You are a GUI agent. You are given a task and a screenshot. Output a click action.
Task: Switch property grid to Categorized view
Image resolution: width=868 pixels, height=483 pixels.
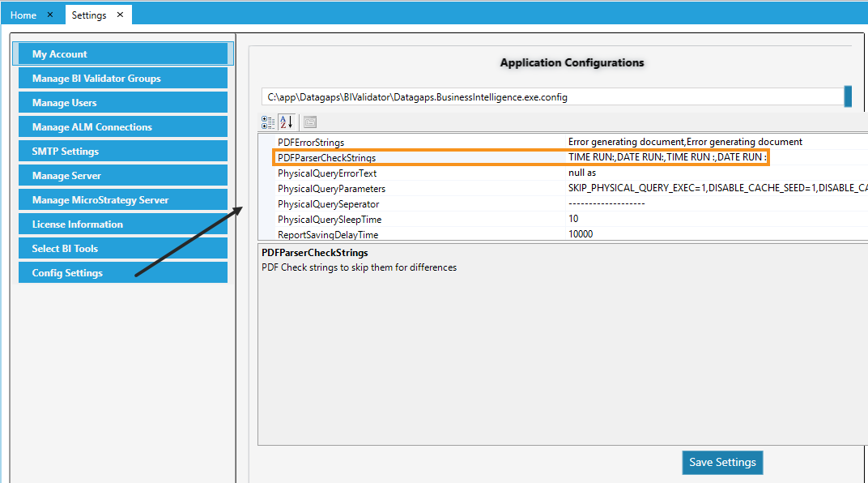pos(268,122)
